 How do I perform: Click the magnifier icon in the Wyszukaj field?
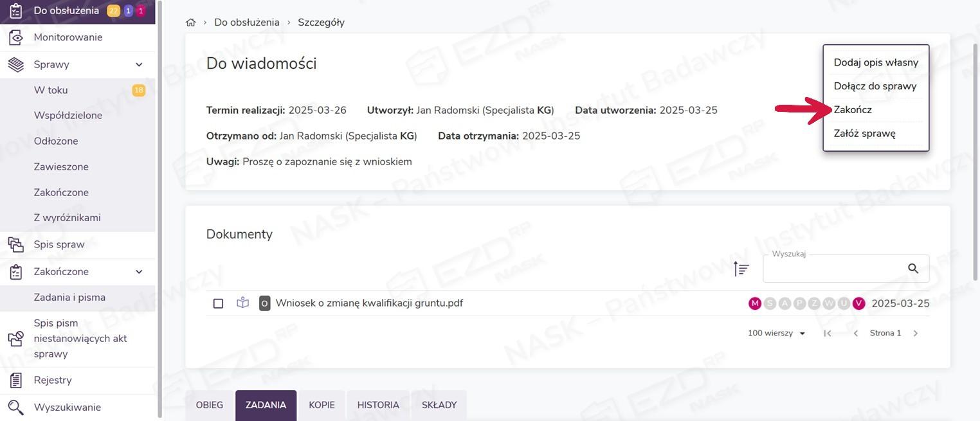[912, 269]
